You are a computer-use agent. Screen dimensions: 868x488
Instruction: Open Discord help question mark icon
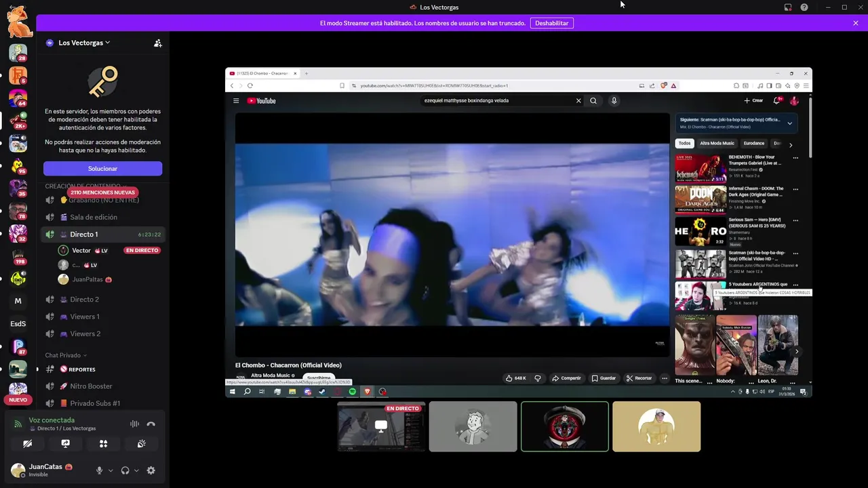(804, 7)
